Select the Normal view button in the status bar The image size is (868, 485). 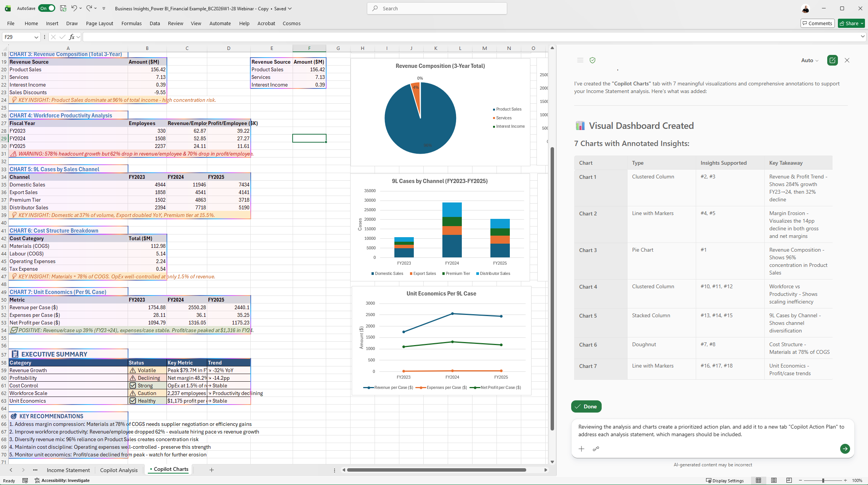(x=758, y=480)
